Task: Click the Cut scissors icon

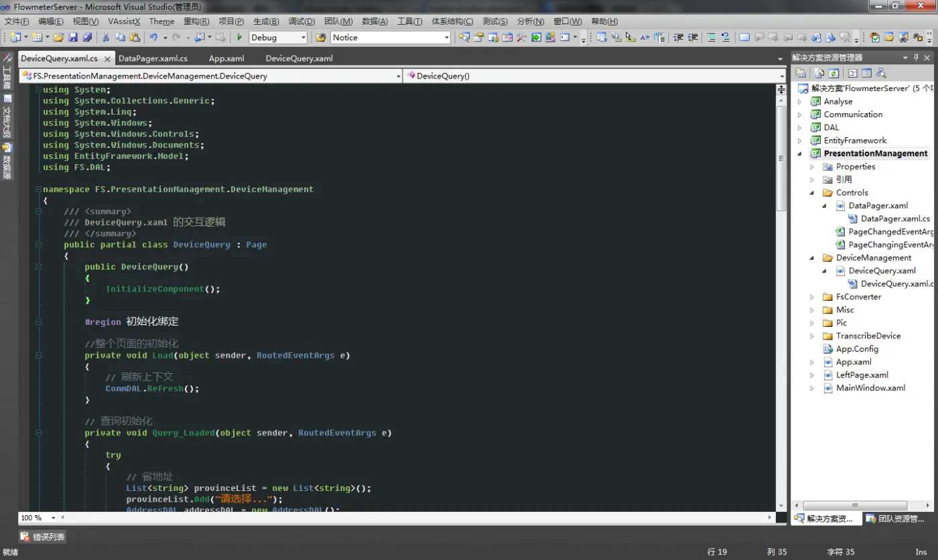Action: point(105,38)
